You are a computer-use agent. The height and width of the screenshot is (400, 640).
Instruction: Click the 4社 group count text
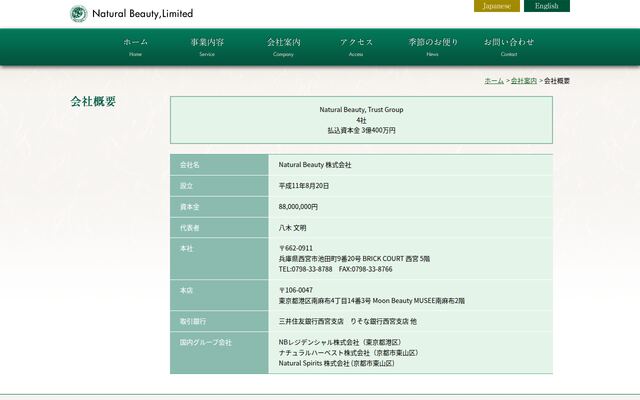(361, 120)
